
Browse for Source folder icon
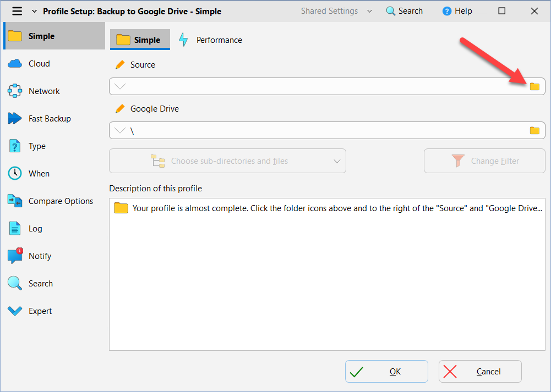[x=534, y=86]
